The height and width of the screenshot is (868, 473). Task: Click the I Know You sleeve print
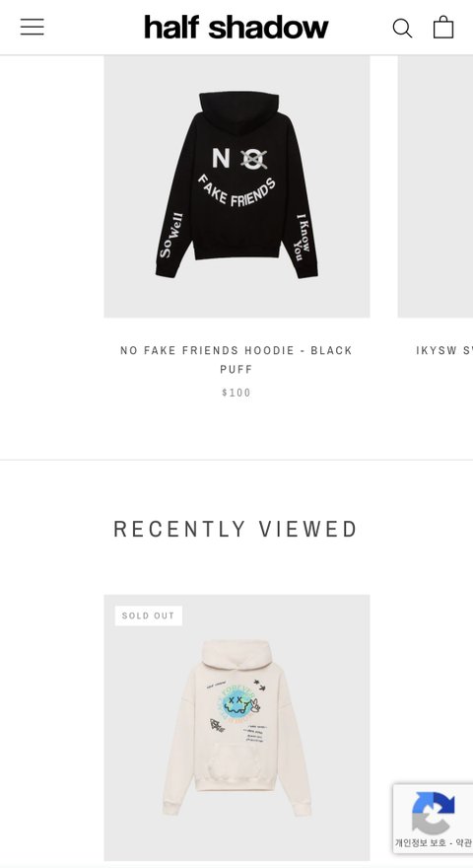[x=303, y=238]
